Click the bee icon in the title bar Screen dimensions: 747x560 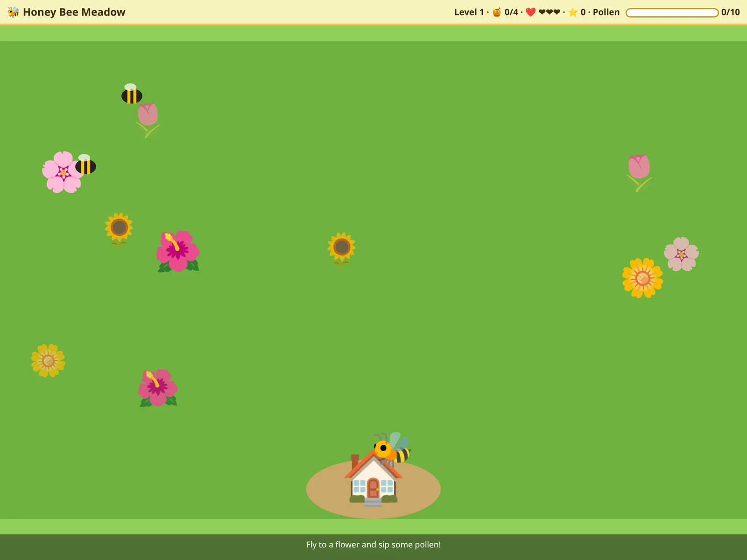coord(14,12)
